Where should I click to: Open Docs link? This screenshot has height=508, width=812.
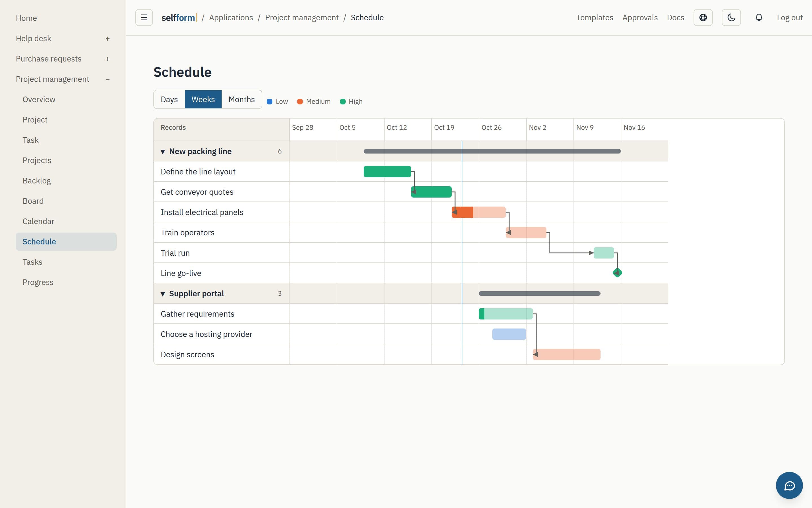[676, 17]
